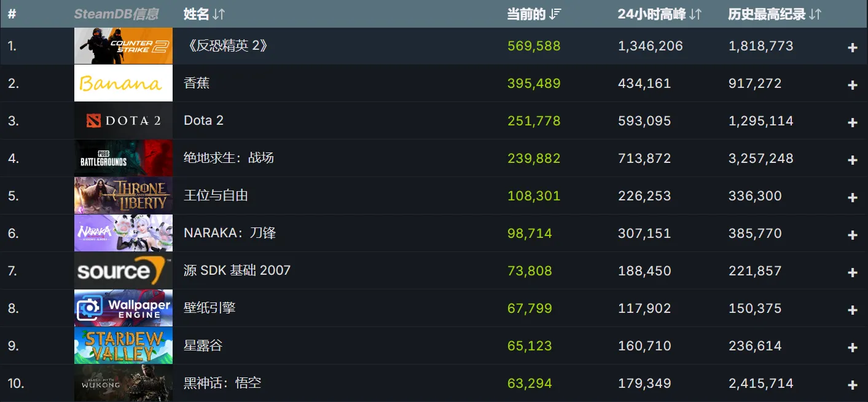Select current players value 98,714
This screenshot has width=868, height=402.
530,234
